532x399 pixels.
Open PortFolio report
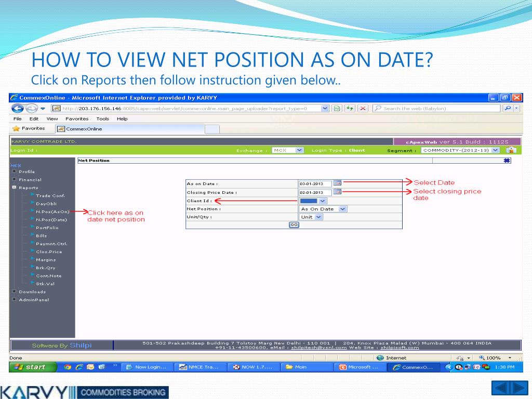[x=47, y=228]
